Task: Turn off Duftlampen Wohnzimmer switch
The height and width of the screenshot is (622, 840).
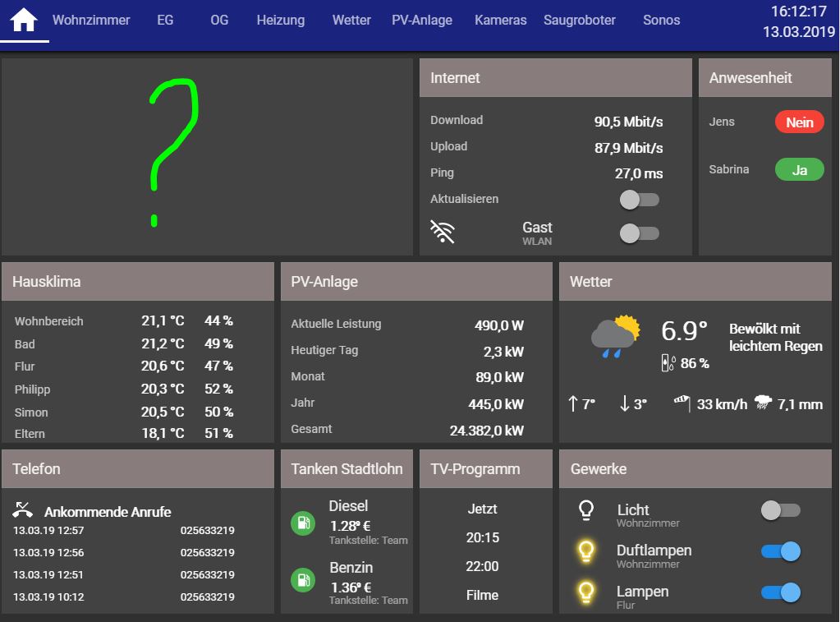Action: point(781,551)
